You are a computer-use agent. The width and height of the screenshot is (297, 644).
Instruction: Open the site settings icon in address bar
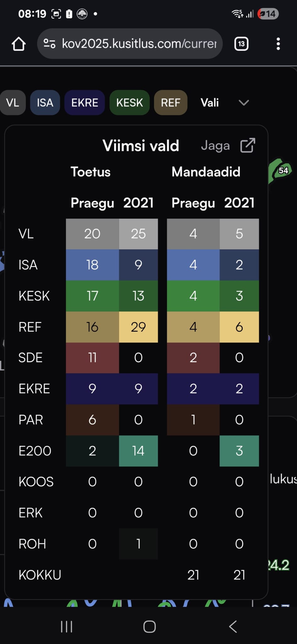(x=49, y=44)
